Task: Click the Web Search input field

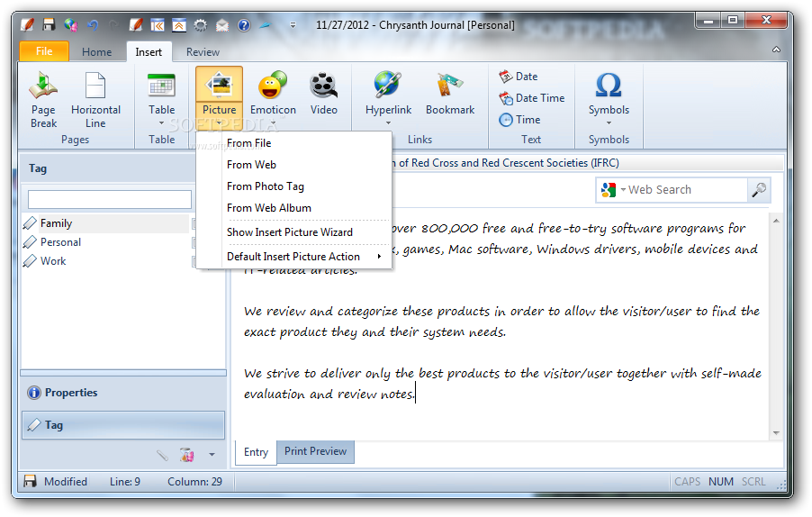Action: pyautogui.click(x=686, y=190)
